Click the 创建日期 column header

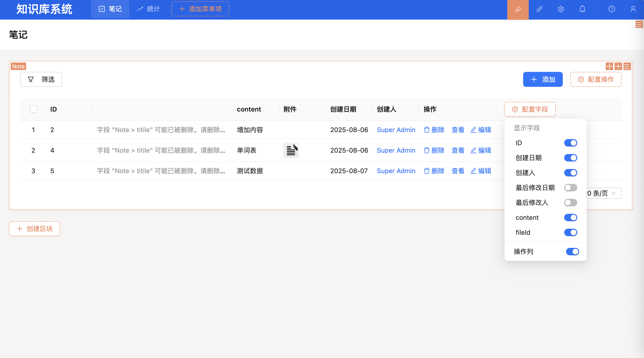[x=343, y=109]
